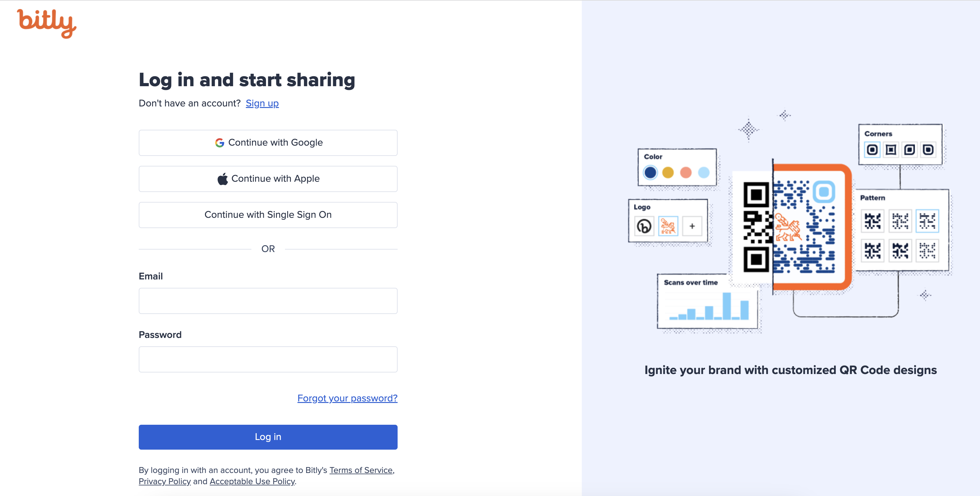Click the Google icon on the sign-in button
This screenshot has height=496, width=980.
220,143
